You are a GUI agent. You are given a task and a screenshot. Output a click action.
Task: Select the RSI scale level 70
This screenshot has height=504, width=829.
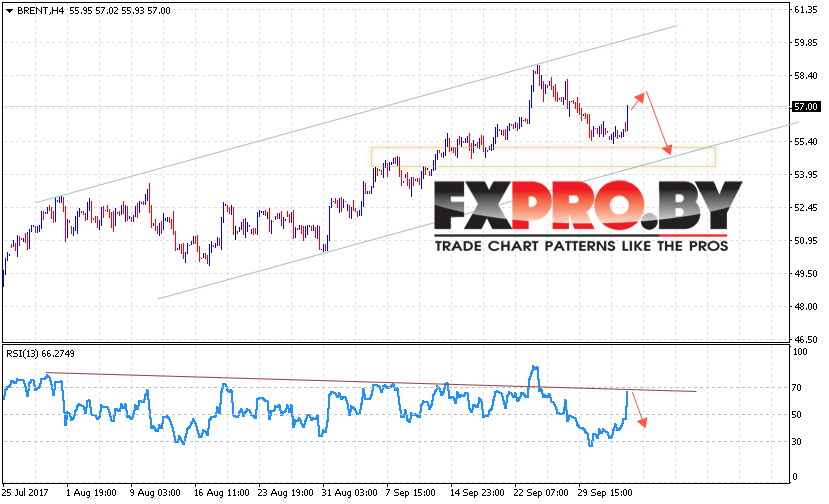click(x=797, y=388)
